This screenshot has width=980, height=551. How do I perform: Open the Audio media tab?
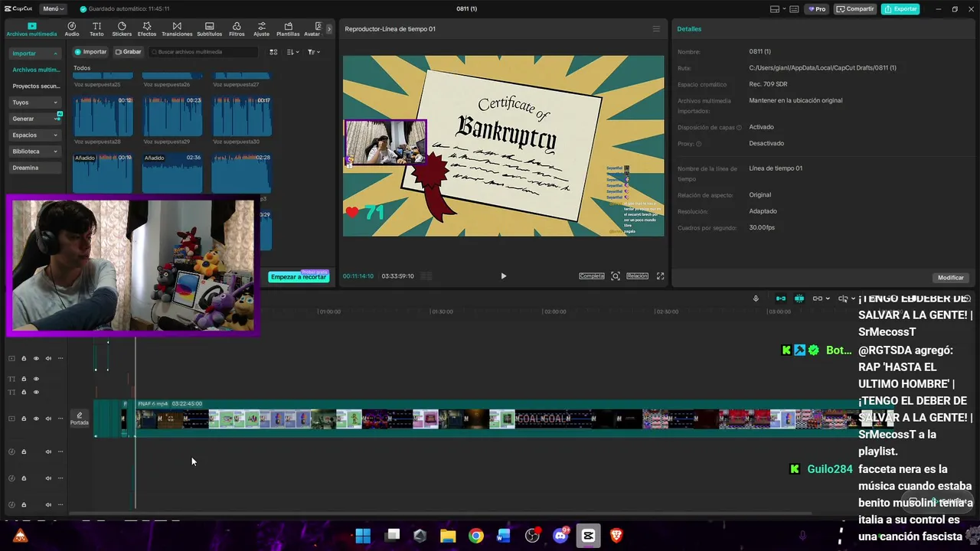point(72,29)
